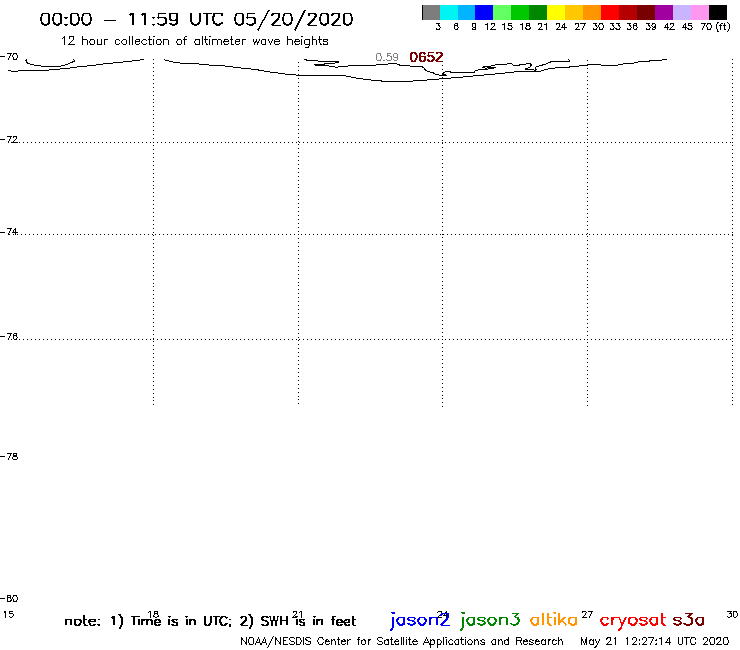The width and height of the screenshot is (740, 650).
Task: Click the '70 (ft)' label on the color scale
Action: (x=715, y=27)
